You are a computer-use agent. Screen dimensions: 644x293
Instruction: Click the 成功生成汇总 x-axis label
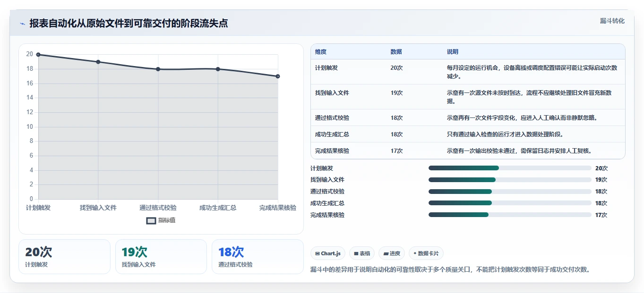218,208
